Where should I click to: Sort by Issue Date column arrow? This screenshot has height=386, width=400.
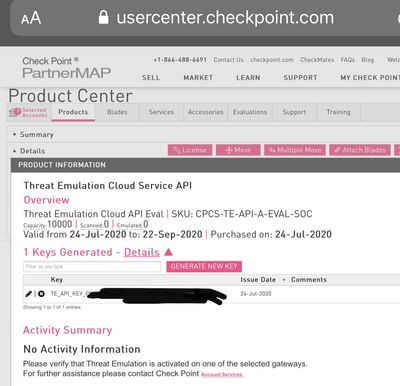pyautogui.click(x=284, y=280)
